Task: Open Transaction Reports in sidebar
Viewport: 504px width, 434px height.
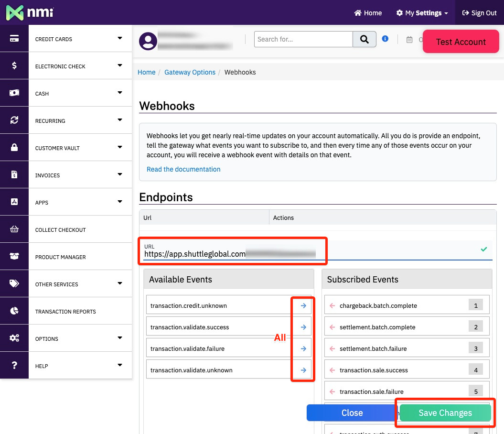Action: (x=65, y=312)
